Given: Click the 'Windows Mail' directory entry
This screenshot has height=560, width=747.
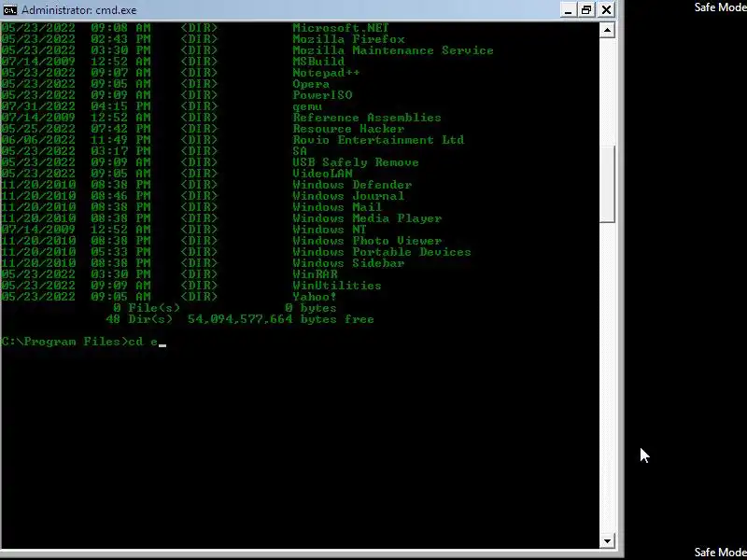Looking at the screenshot, I should click(337, 207).
